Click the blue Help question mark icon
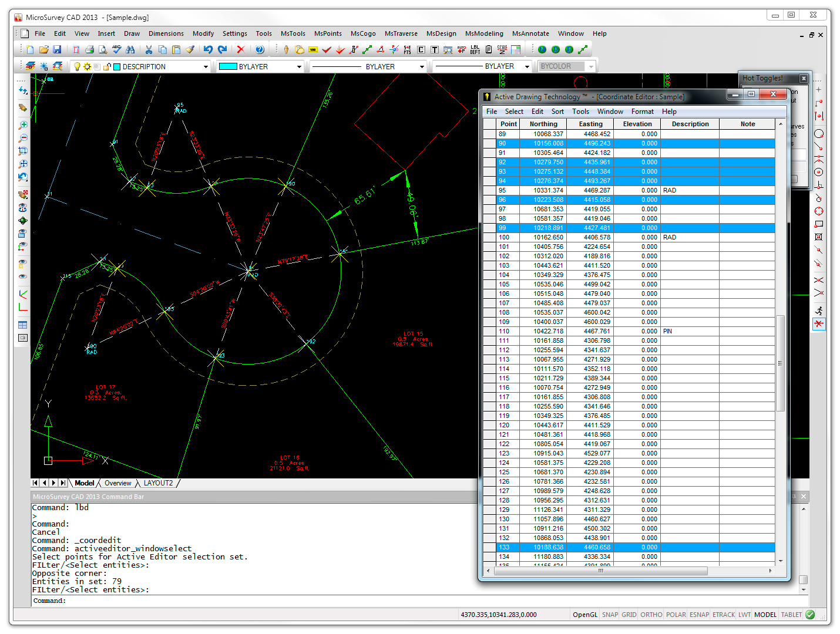840x634 pixels. click(260, 50)
